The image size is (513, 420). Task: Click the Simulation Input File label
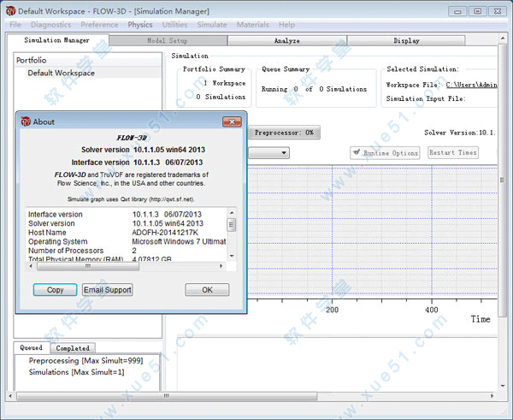426,98
